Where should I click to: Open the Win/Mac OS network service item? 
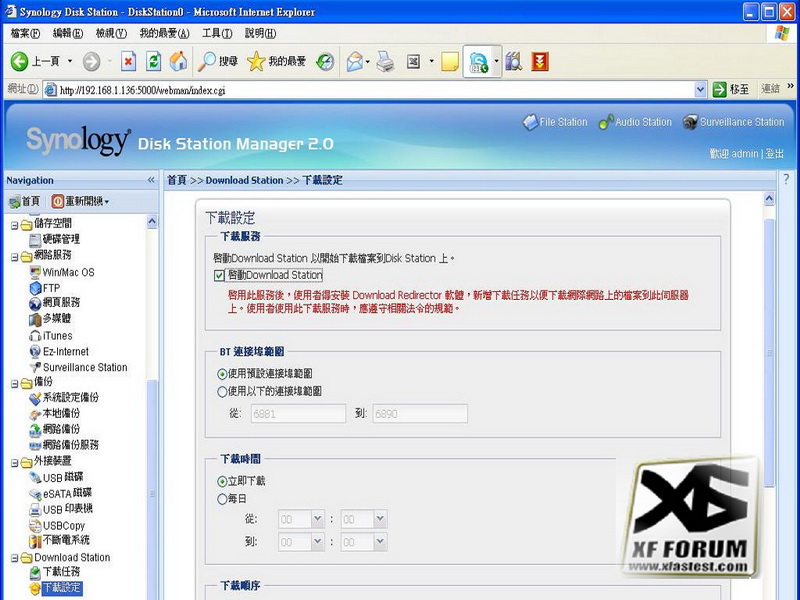pyautogui.click(x=62, y=272)
